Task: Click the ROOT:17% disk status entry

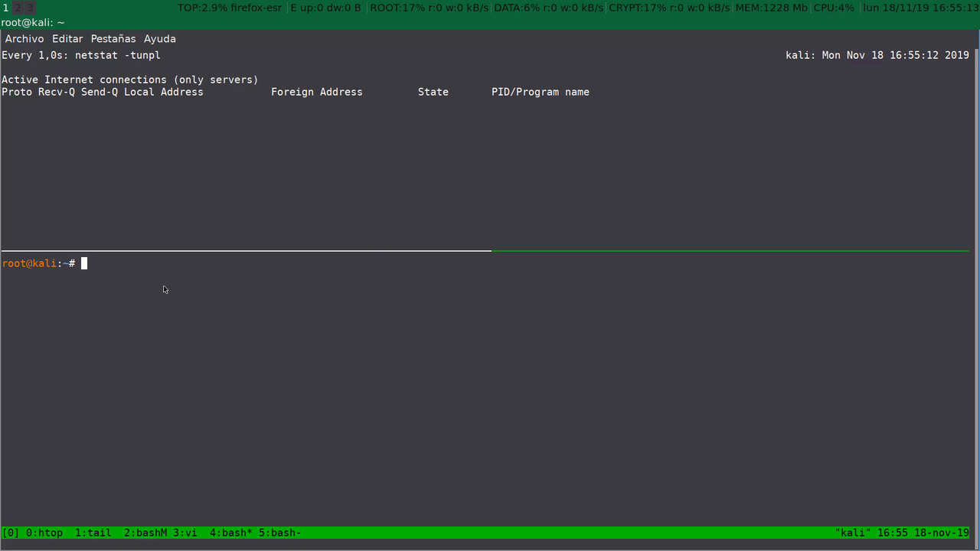Action: [x=430, y=8]
